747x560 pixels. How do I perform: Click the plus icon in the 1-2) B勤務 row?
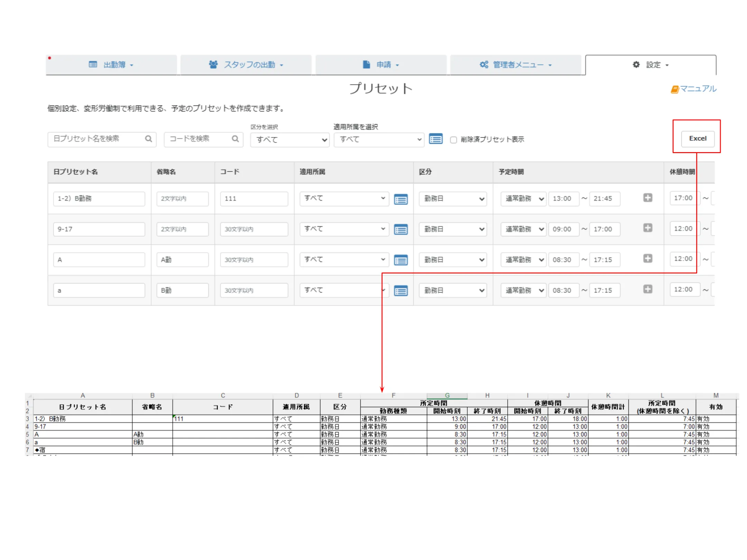pyautogui.click(x=647, y=198)
